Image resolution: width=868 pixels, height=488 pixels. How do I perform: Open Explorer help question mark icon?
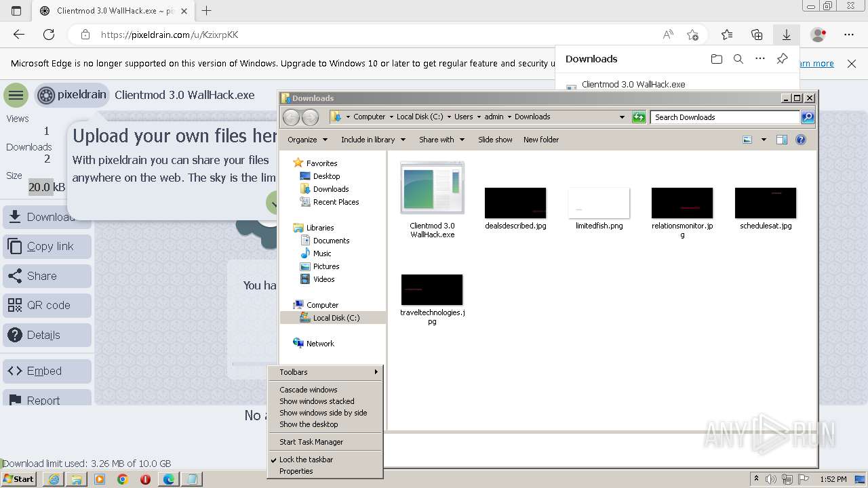pyautogui.click(x=801, y=140)
